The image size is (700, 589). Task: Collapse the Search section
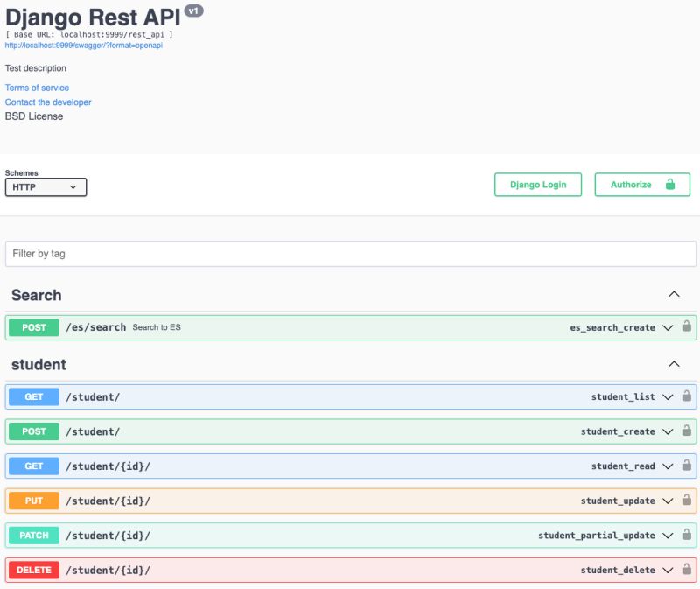point(674,294)
